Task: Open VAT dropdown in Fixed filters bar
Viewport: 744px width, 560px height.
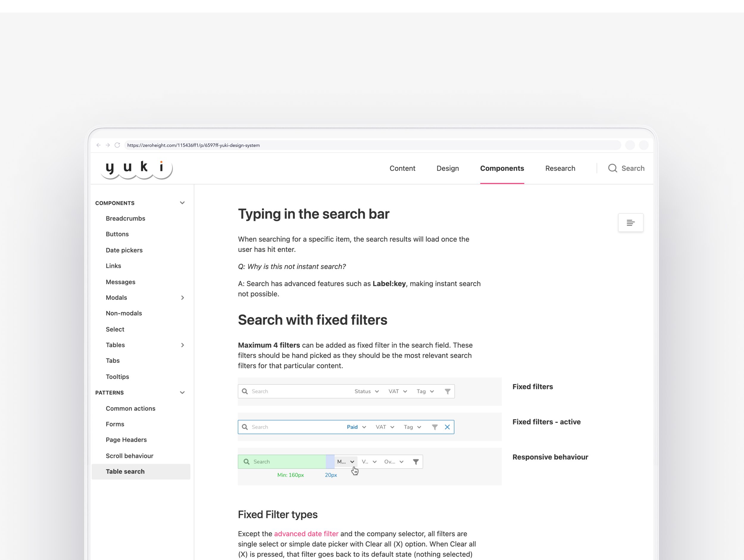Action: pyautogui.click(x=398, y=391)
